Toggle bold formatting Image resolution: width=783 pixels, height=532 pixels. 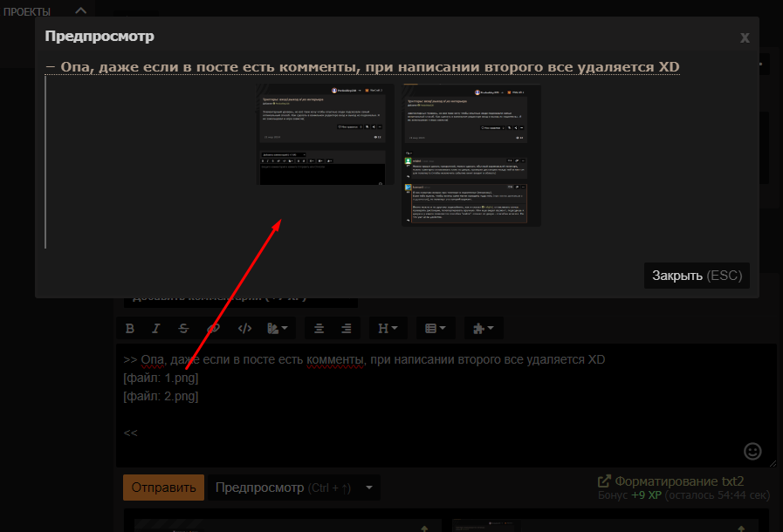point(130,329)
